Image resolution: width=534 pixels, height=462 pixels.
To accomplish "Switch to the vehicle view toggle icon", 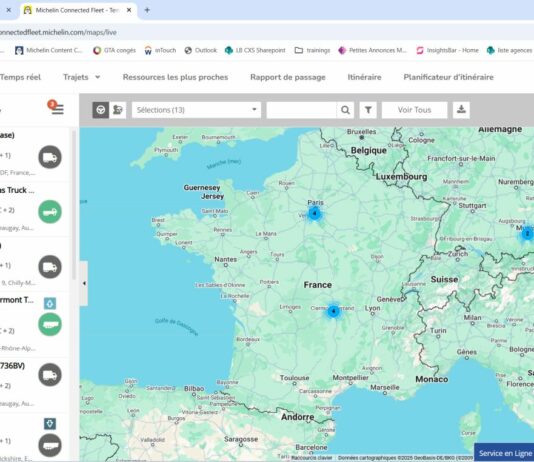I will 118,110.
